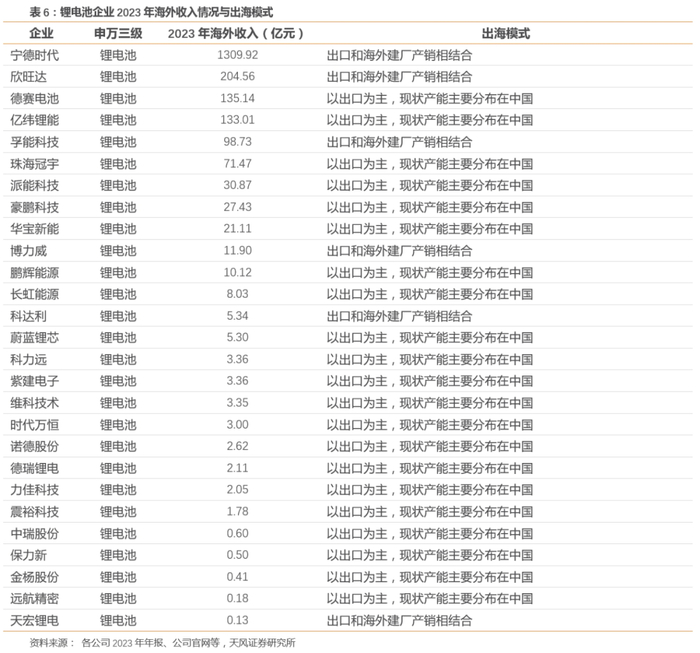Select the company name 鹏辉能源

pos(34,272)
